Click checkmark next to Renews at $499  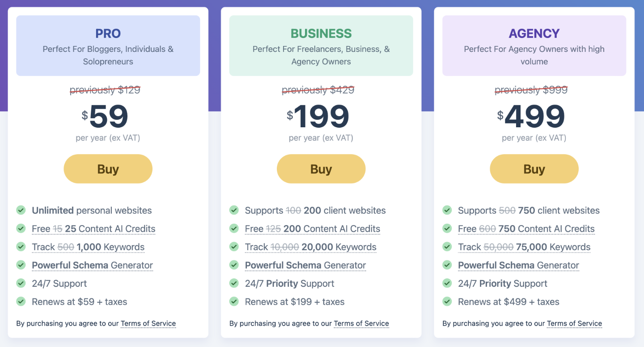pyautogui.click(x=447, y=301)
